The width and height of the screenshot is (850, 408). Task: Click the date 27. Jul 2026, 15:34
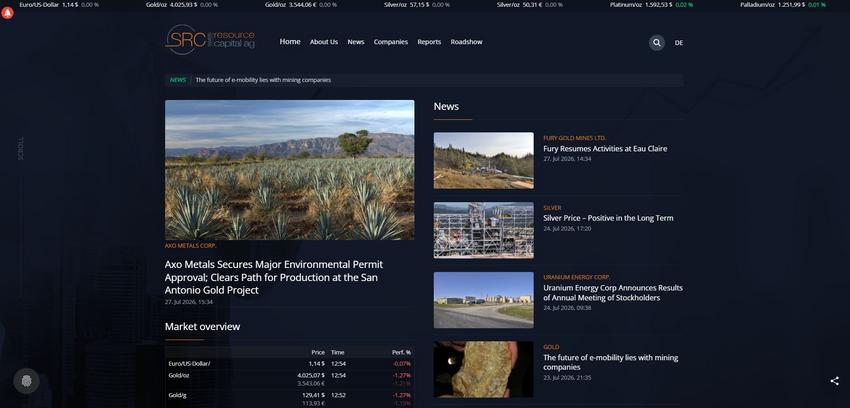tap(189, 302)
